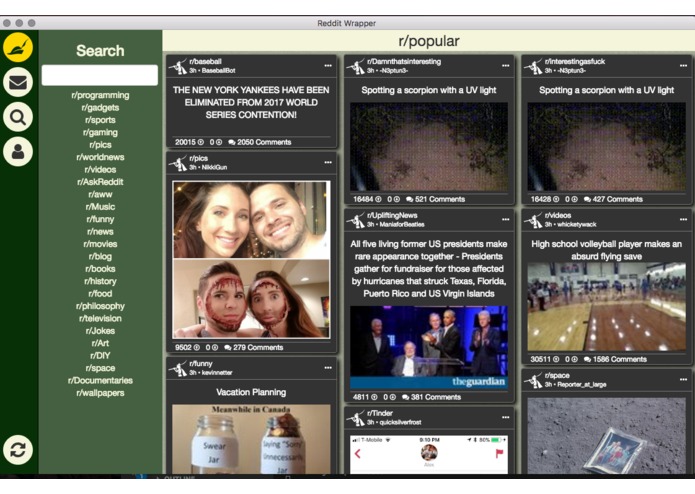The width and height of the screenshot is (695, 494).
Task: Select r/philosophy subreddit
Action: (x=100, y=306)
